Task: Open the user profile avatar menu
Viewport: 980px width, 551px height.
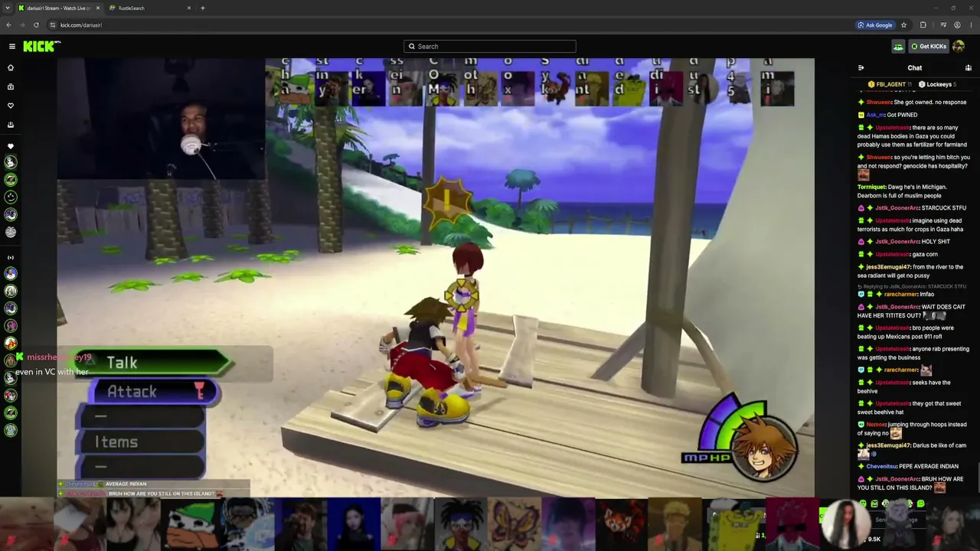Action: [x=959, y=47]
